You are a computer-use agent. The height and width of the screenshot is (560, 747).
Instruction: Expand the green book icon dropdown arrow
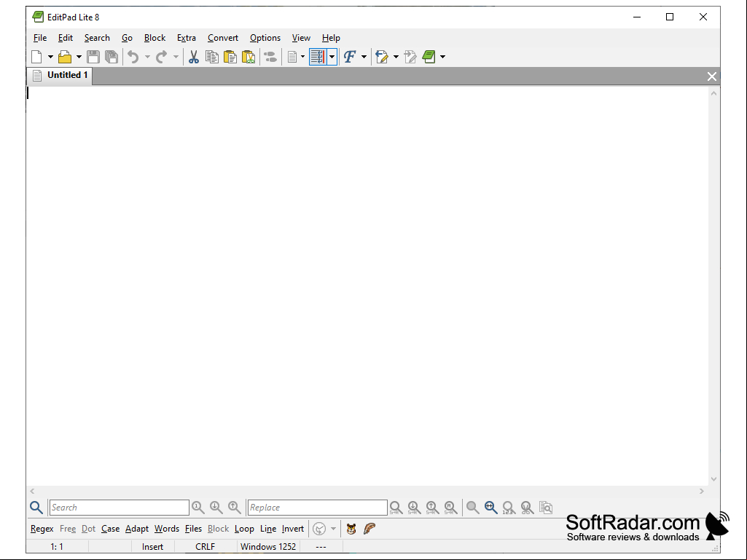(442, 57)
